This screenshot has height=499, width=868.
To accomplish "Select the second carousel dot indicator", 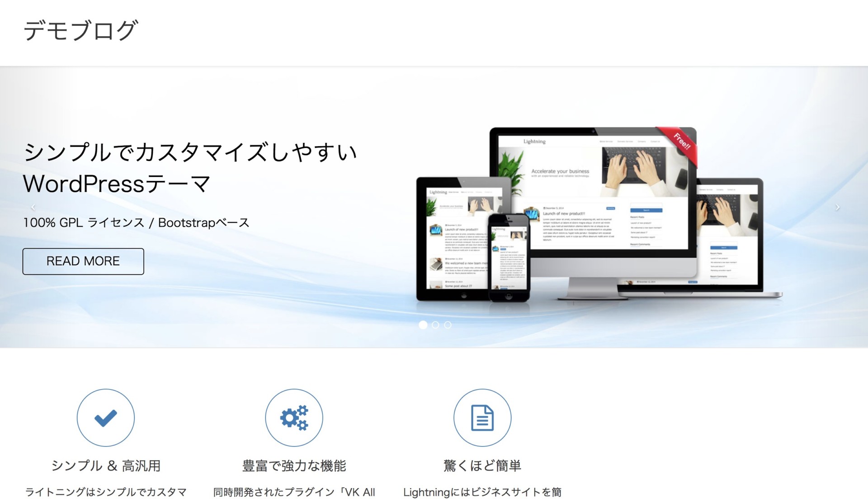I will pyautogui.click(x=434, y=325).
